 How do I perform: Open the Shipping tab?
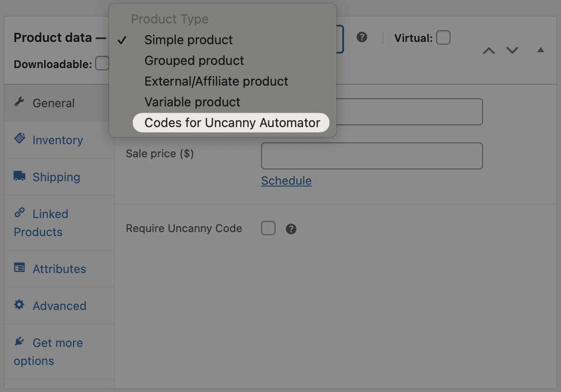tap(56, 177)
